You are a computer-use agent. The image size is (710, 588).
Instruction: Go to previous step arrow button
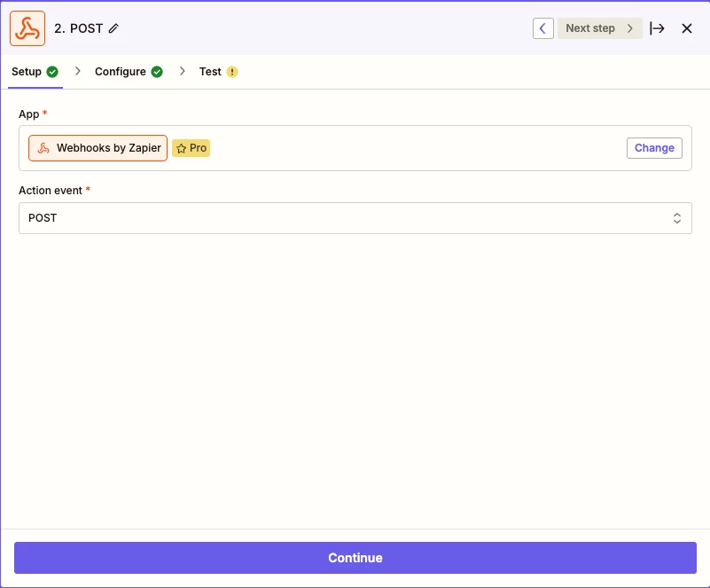point(542,28)
